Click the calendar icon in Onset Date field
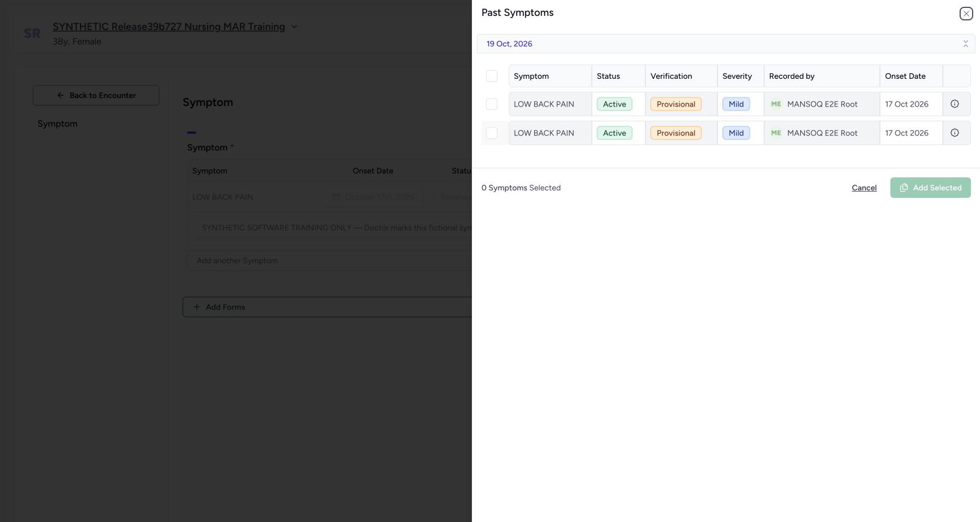 tap(336, 197)
